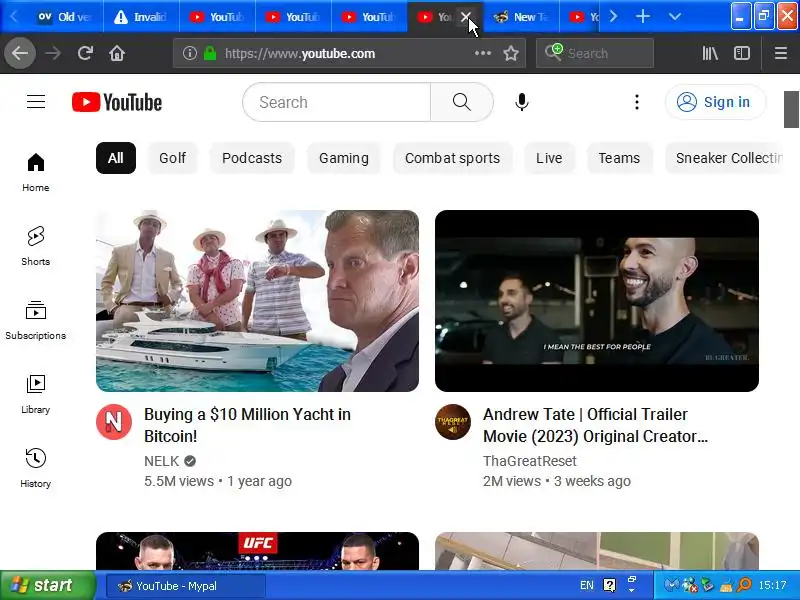Open the UFC video thumbnail
The image size is (800, 600).
(257, 551)
